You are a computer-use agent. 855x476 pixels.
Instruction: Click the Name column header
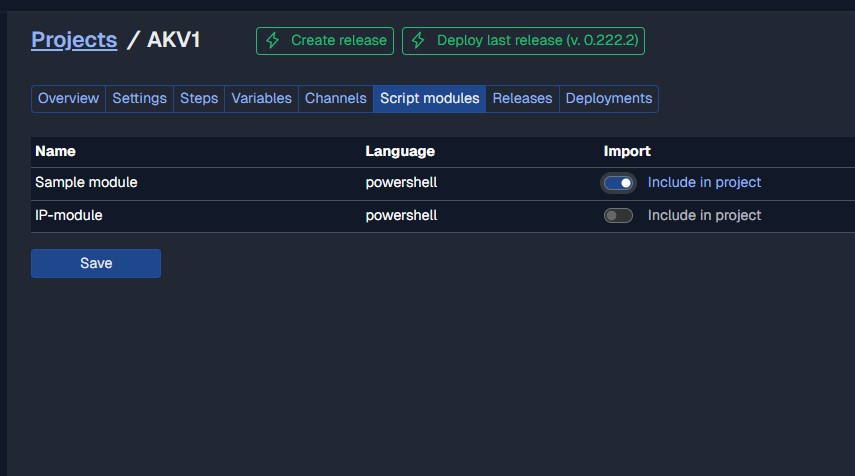(56, 152)
